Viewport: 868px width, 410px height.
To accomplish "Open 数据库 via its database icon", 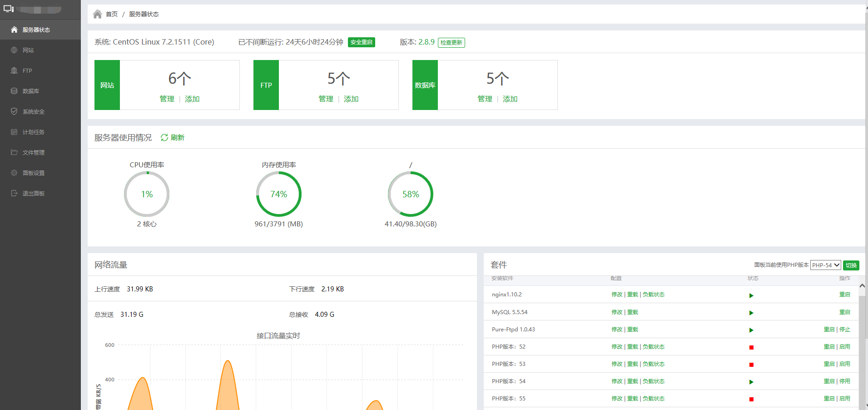I will [14, 91].
